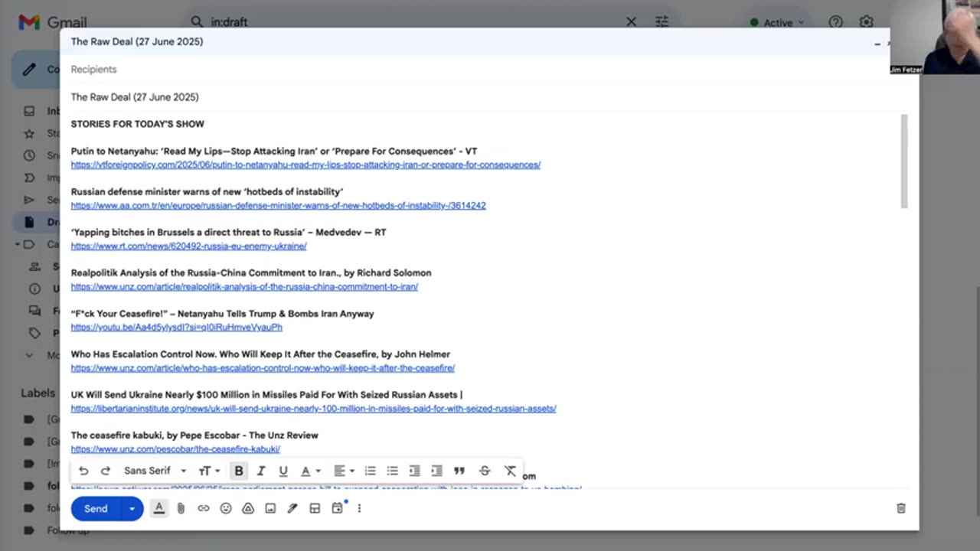Click the subject field of the draft
The image size is (980, 551).
[490, 97]
